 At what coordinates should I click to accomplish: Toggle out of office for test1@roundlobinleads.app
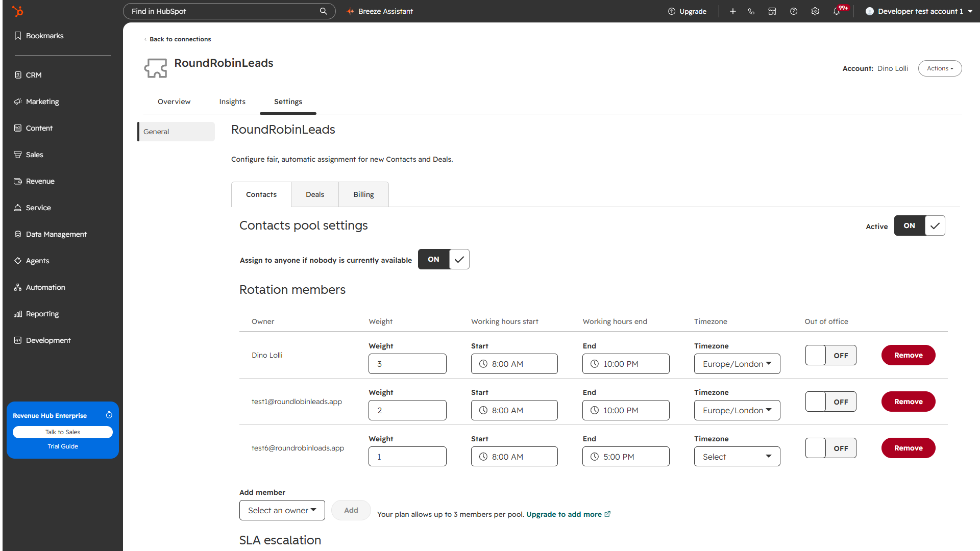point(830,402)
